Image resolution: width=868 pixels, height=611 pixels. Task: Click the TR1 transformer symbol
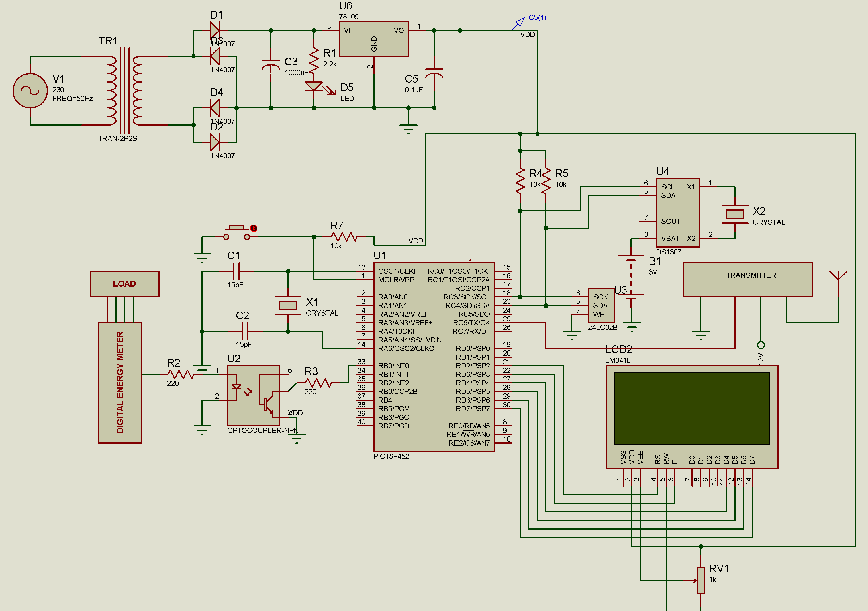tap(124, 91)
